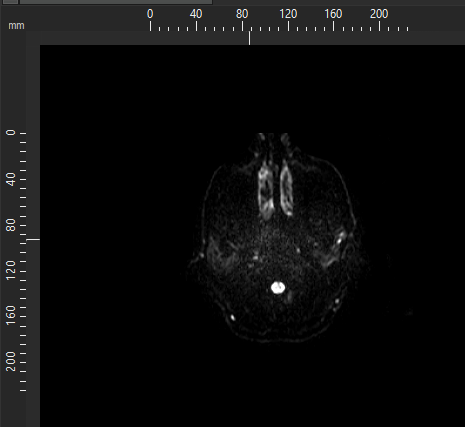465x427 pixels.
Task: Click the cursor position marker beside vertical ruler
Action: tap(33, 239)
